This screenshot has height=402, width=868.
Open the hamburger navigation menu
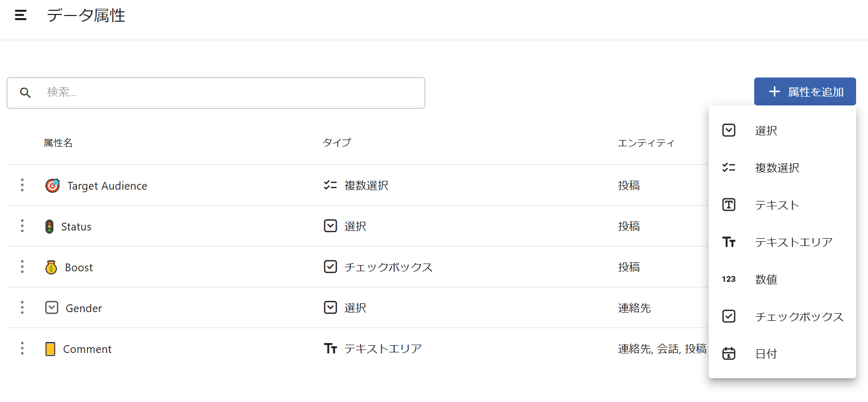point(21,16)
